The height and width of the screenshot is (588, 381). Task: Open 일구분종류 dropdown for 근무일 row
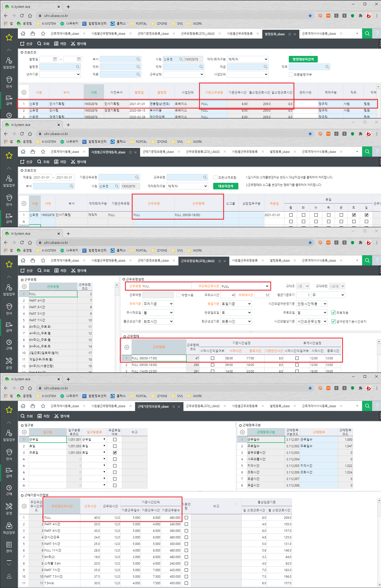point(104,439)
